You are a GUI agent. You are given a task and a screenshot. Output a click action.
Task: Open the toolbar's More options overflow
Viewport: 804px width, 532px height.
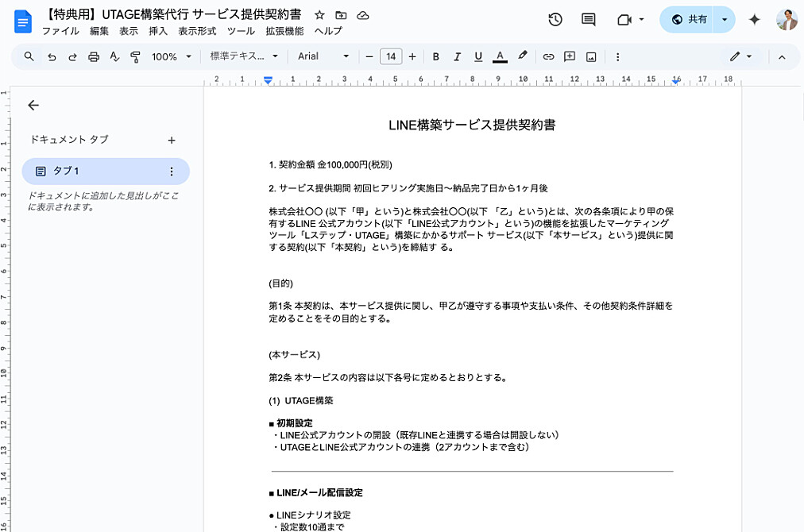(x=617, y=57)
